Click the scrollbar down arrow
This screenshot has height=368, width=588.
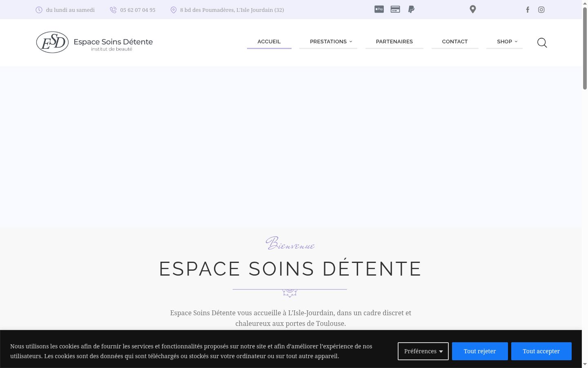click(x=585, y=364)
